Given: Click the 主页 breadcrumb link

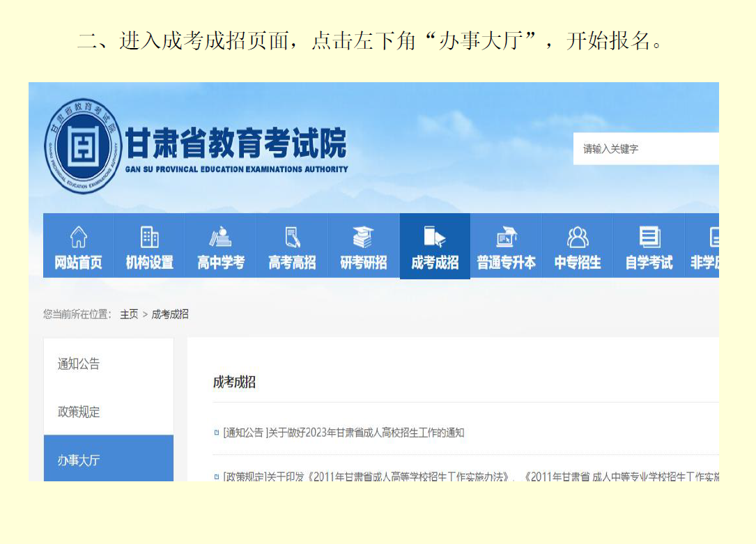Looking at the screenshot, I should click(129, 314).
